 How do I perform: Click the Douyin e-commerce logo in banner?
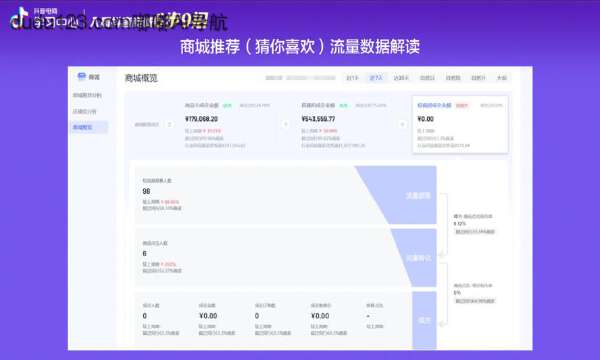click(x=19, y=18)
